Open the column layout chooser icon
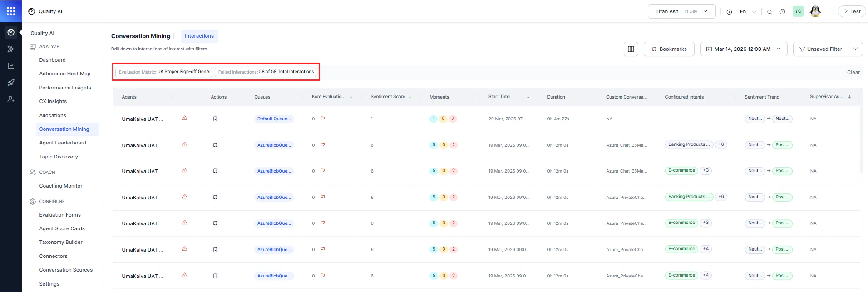The image size is (868, 292). pos(631,49)
